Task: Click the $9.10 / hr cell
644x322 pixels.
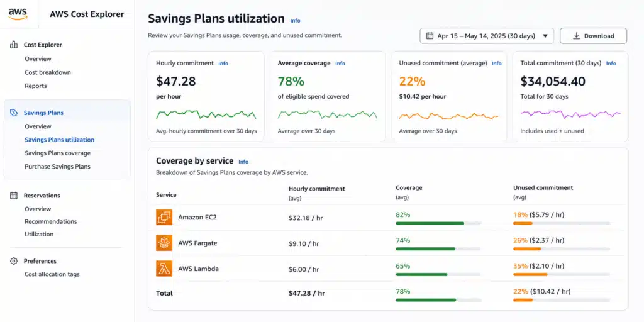Action: click(x=304, y=243)
